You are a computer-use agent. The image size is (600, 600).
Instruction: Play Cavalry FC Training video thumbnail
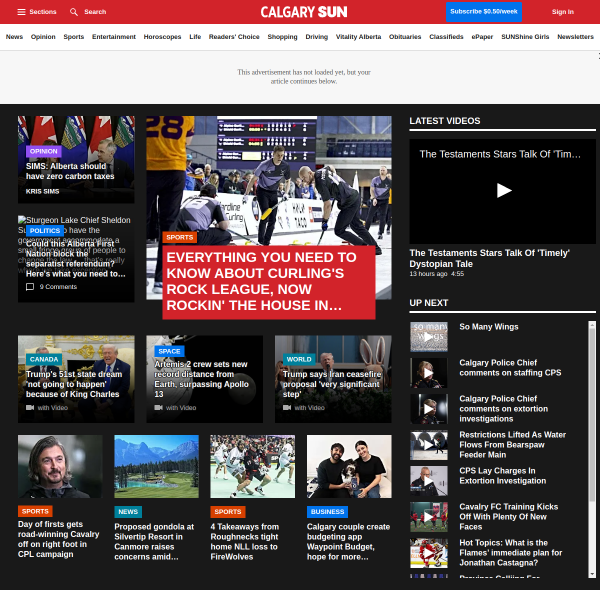[428, 517]
